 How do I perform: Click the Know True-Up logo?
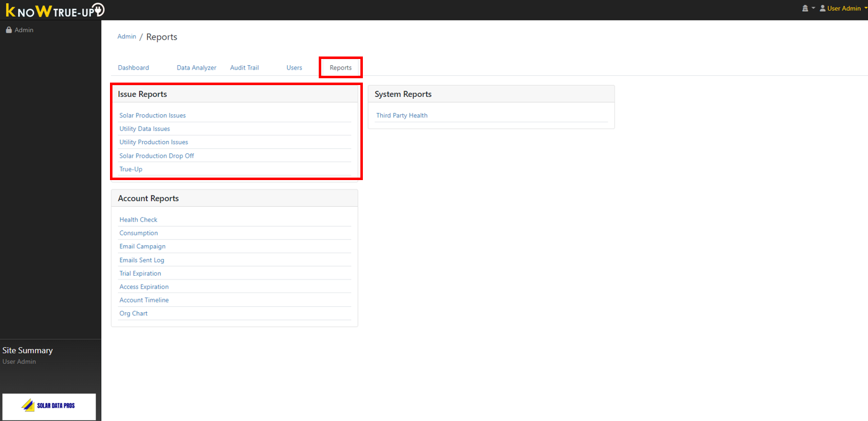[55, 10]
